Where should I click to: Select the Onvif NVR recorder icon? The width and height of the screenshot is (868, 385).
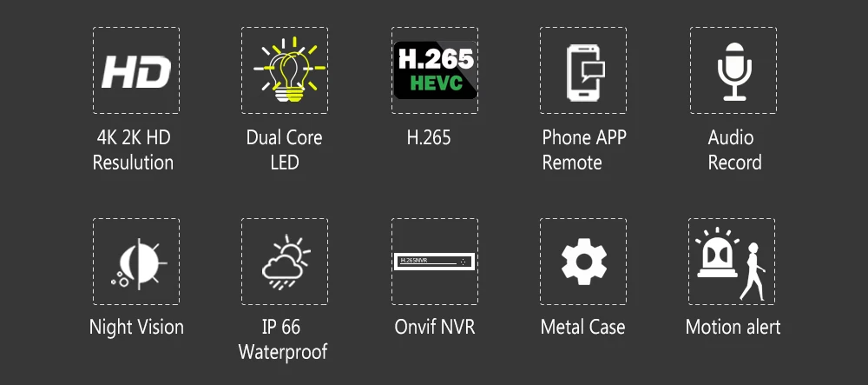[435, 262]
